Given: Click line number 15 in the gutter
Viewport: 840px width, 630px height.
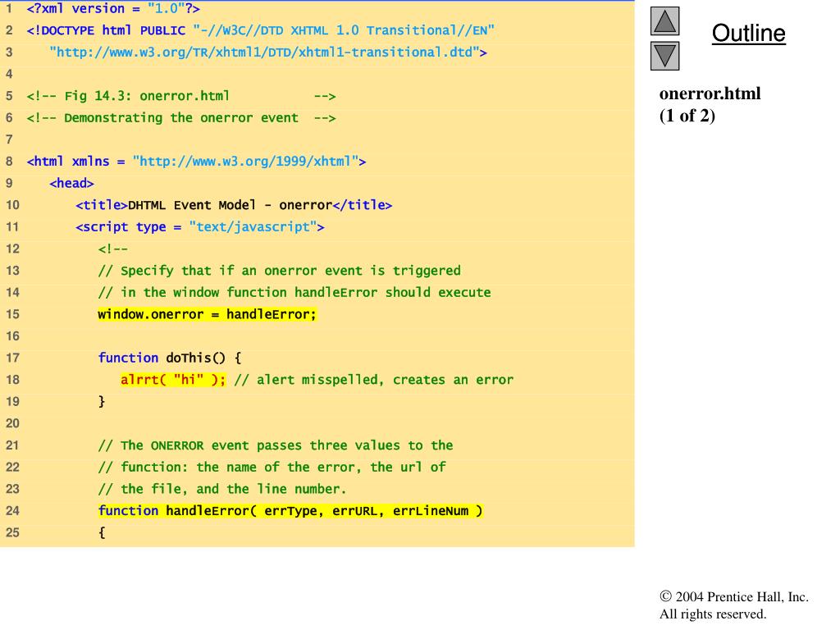Looking at the screenshot, I should click(x=12, y=314).
